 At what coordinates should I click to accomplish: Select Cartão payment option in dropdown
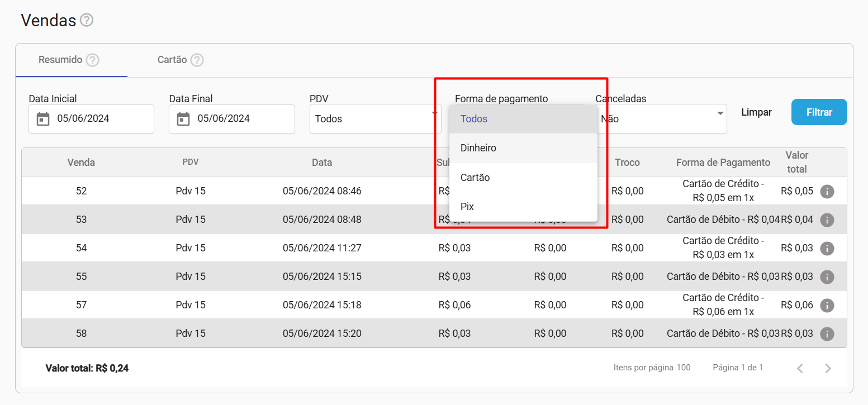pos(523,177)
